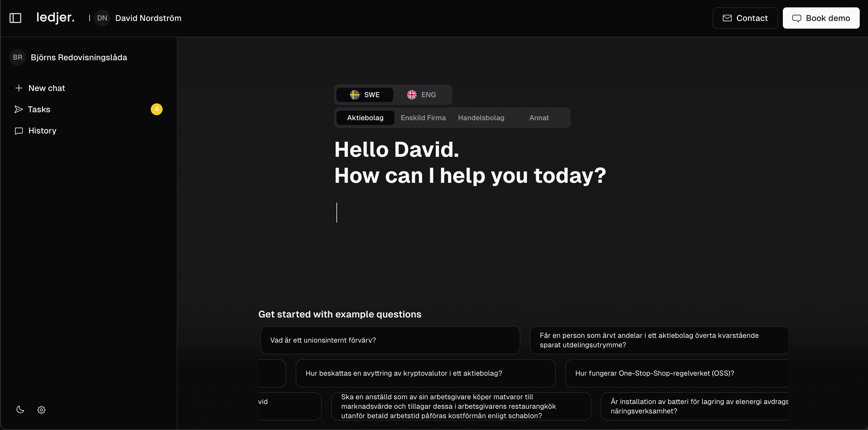This screenshot has width=868, height=430.
Task: Select Aktiebolag company type tab
Action: click(x=365, y=118)
